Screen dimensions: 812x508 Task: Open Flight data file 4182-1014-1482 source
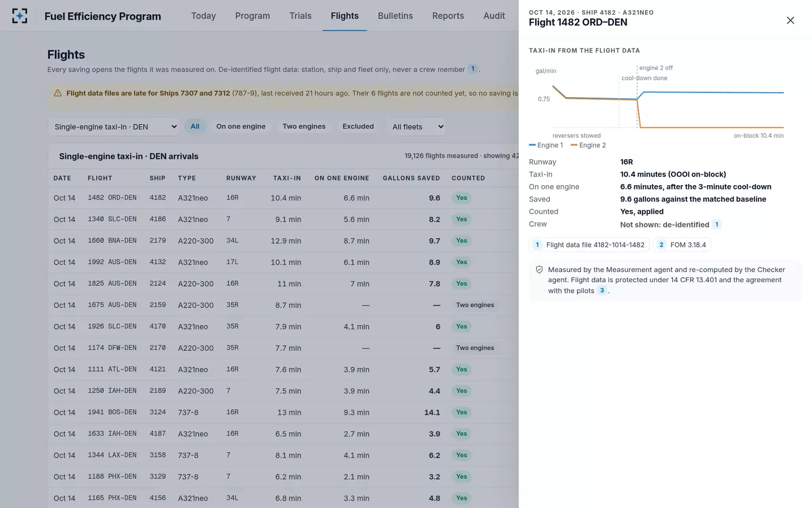pos(589,245)
